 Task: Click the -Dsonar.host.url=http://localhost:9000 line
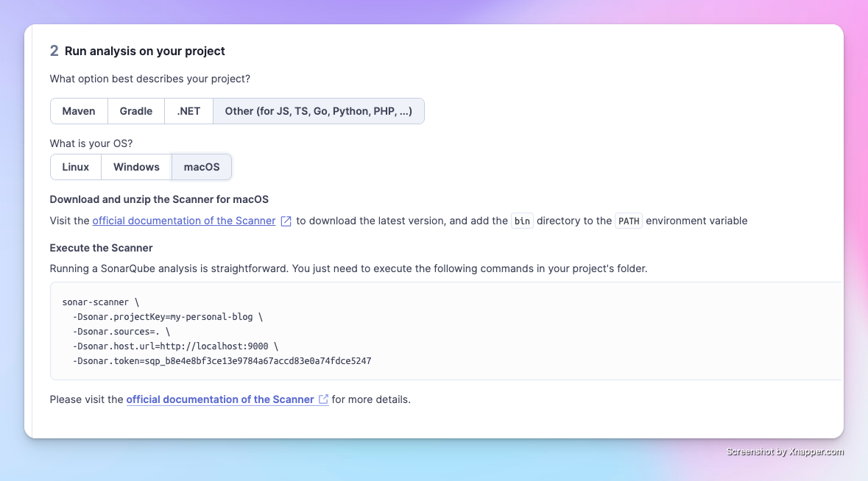pyautogui.click(x=175, y=346)
